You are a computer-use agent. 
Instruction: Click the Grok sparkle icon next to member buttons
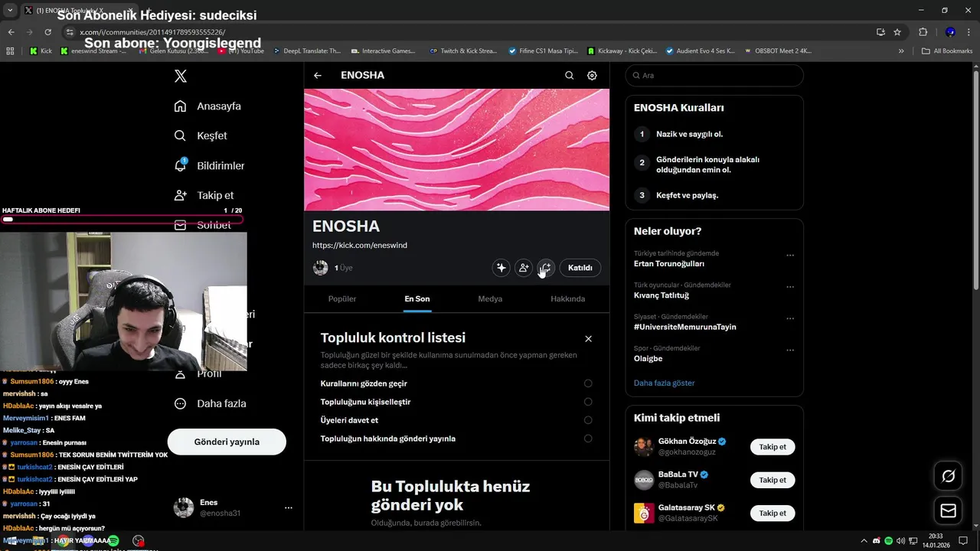point(501,268)
